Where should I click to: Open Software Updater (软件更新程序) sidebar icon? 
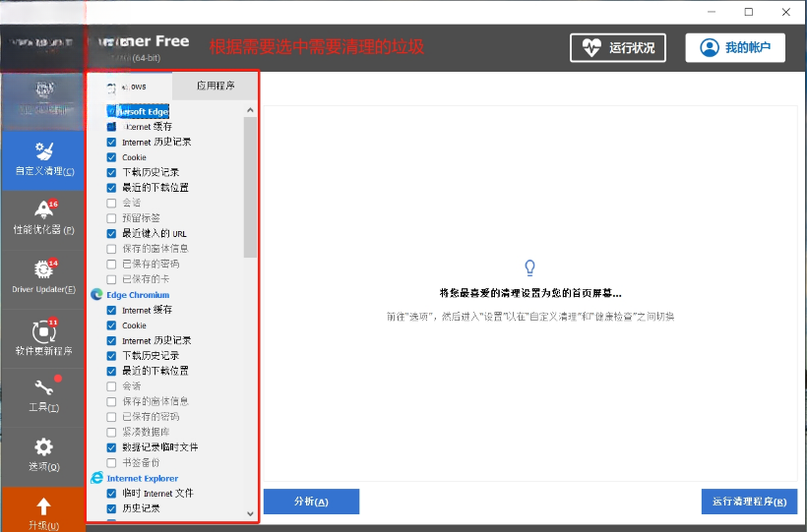pos(44,330)
